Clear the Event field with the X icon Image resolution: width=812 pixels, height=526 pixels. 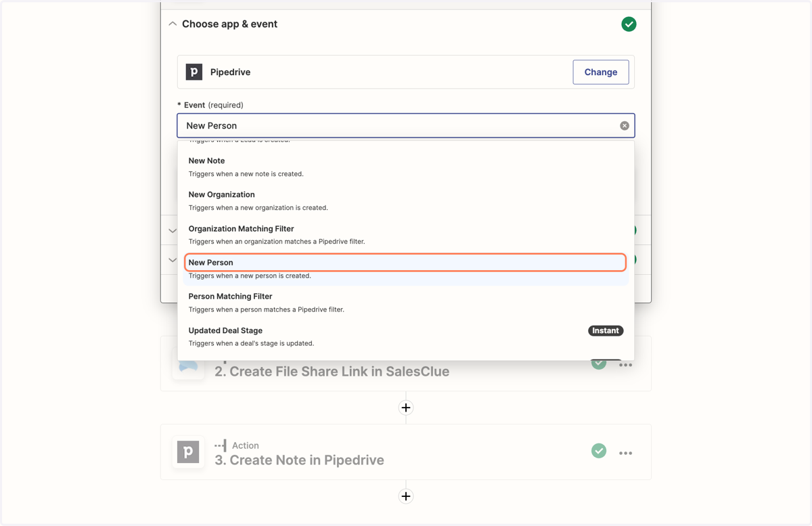coord(625,125)
